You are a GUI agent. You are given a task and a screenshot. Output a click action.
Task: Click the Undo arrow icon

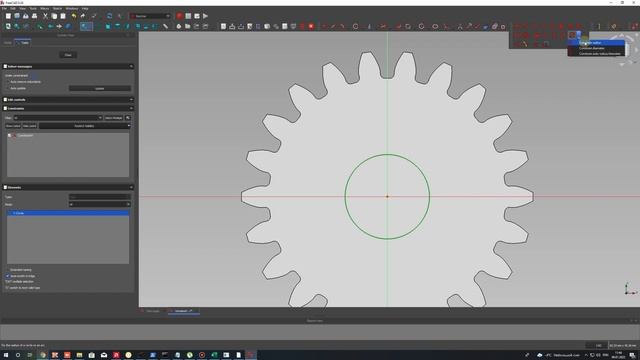pos(74,16)
